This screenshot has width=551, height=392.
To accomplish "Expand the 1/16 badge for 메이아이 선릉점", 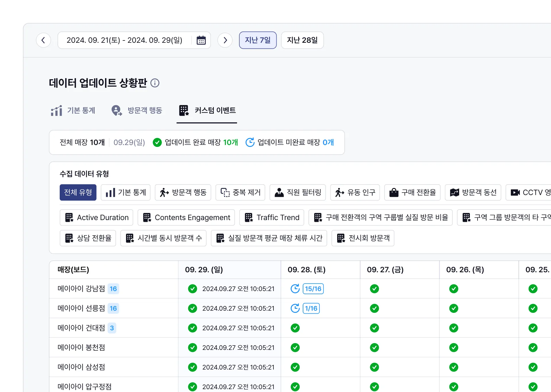I will click(311, 308).
